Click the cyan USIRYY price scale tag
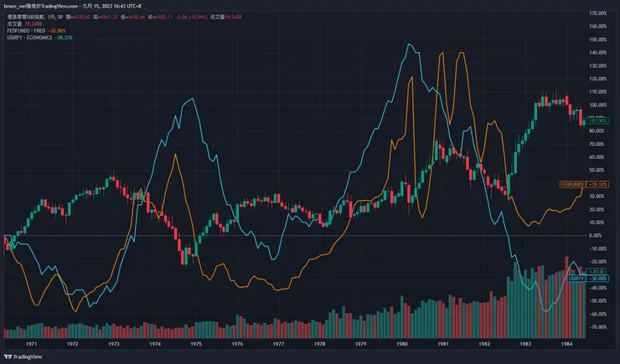This screenshot has width=620, height=364. pyautogui.click(x=576, y=279)
